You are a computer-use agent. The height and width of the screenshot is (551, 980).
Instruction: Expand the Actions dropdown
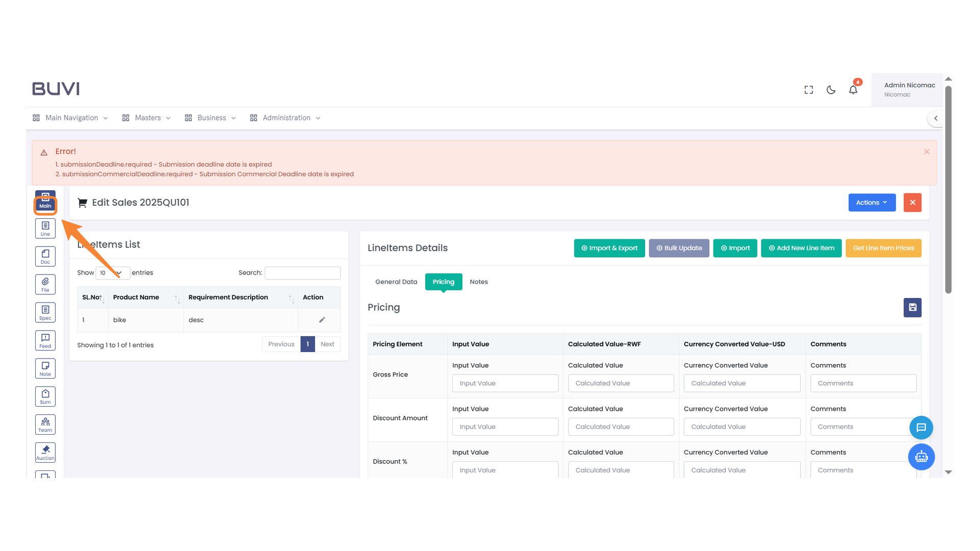point(871,203)
